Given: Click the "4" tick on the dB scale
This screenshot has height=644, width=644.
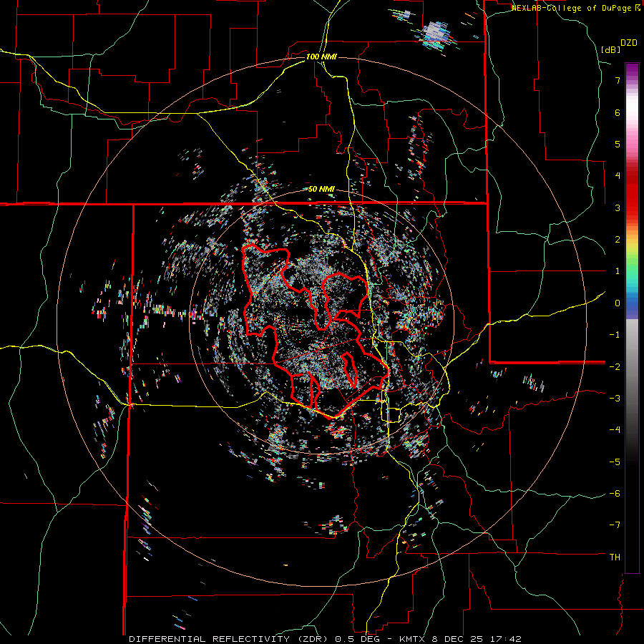Looking at the screenshot, I should click(x=618, y=176).
